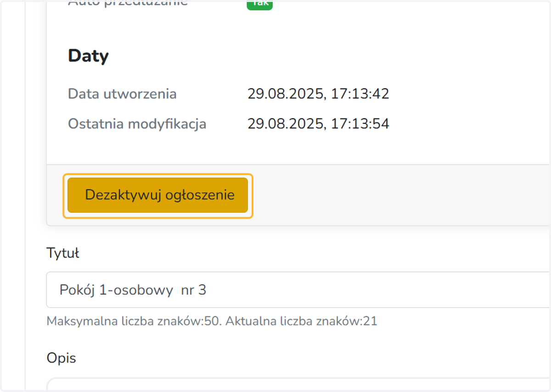Screen dimensions: 551x392
Task: Select the Data utworzenia label
Action: tap(122, 94)
